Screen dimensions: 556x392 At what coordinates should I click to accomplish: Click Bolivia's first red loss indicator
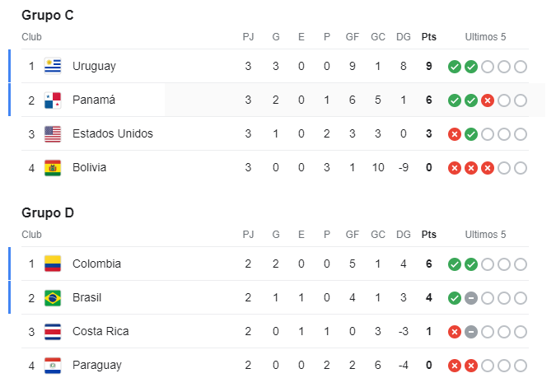point(455,168)
